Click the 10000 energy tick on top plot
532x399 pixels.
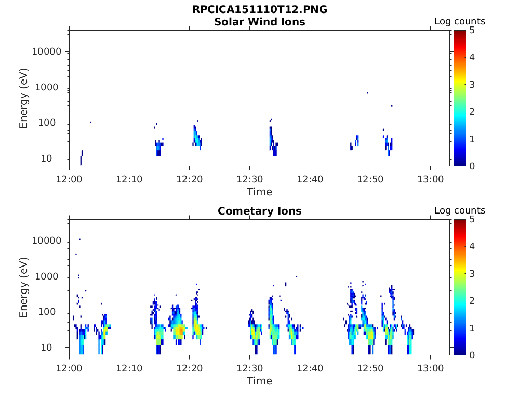click(x=47, y=51)
